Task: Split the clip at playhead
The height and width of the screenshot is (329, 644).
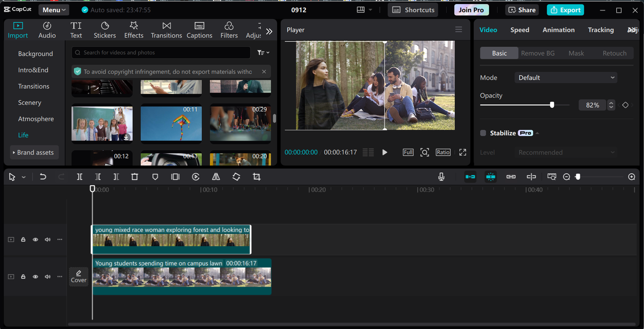Action: point(79,177)
